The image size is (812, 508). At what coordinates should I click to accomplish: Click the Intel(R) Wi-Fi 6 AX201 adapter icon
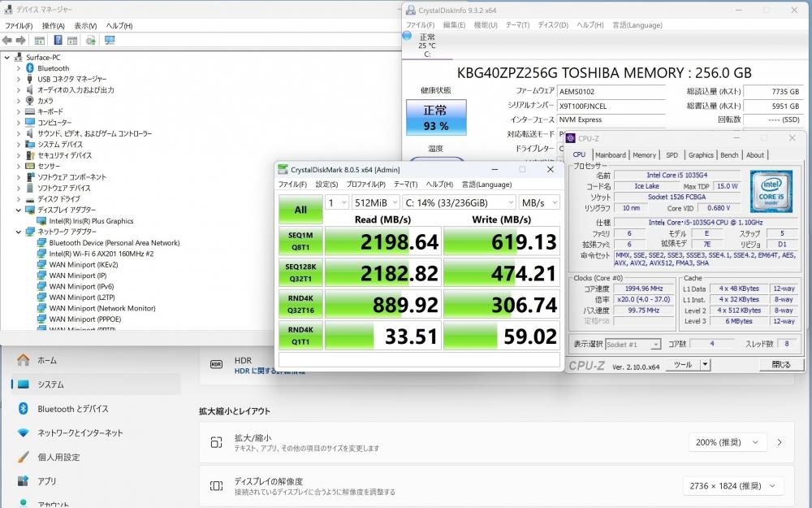tap(41, 254)
